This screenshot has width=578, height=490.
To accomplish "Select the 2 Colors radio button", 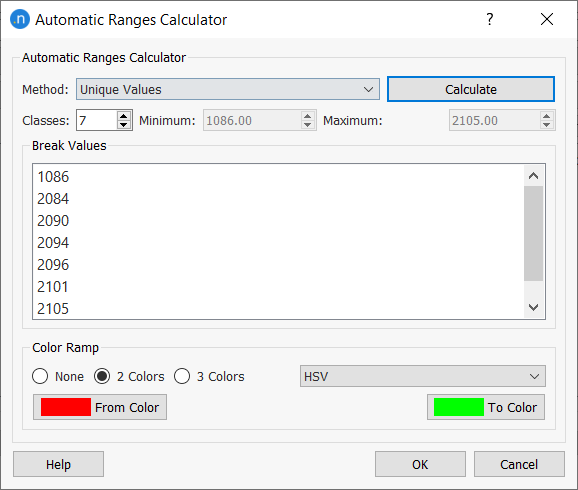I will coord(102,376).
